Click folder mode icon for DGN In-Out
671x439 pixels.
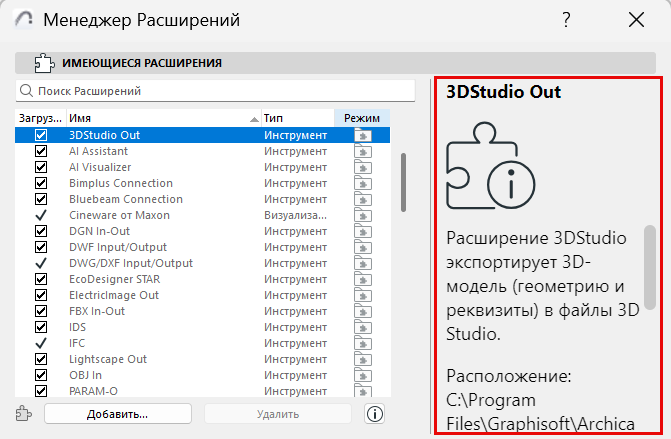(363, 231)
